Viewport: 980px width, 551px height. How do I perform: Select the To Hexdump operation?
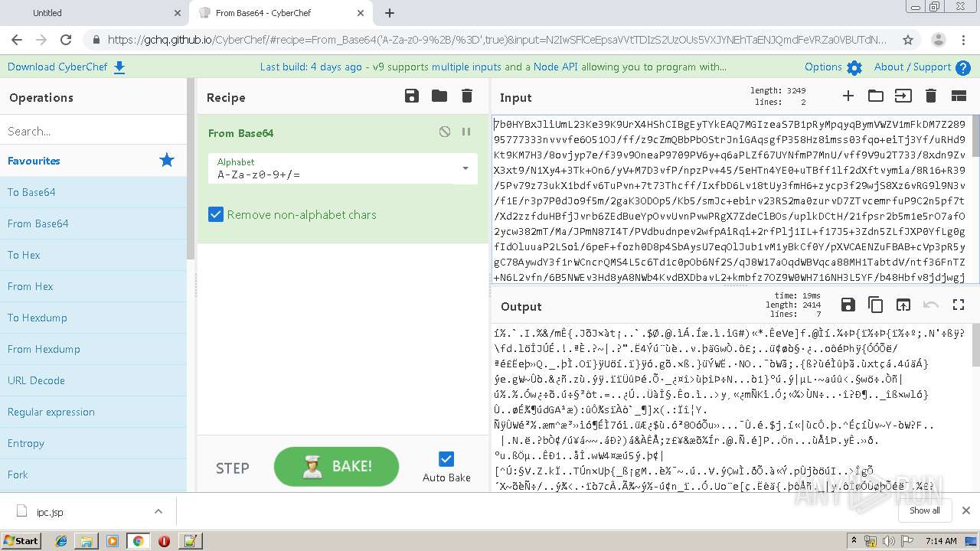pos(93,318)
